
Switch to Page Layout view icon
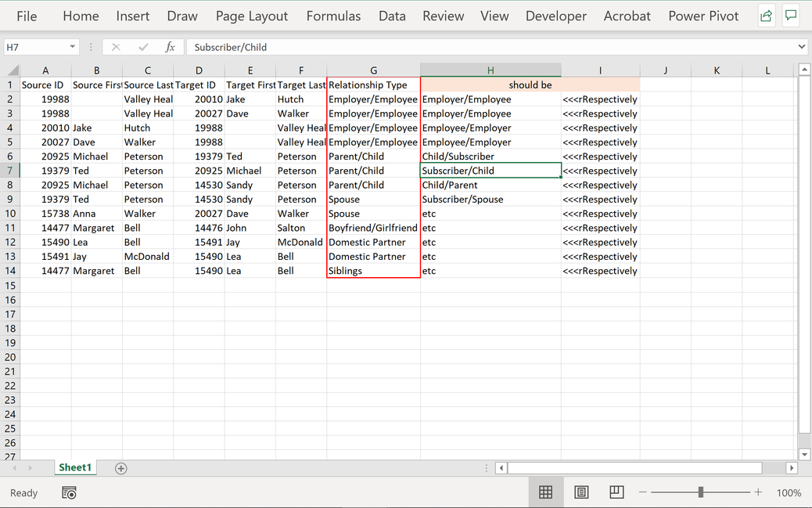pyautogui.click(x=581, y=492)
